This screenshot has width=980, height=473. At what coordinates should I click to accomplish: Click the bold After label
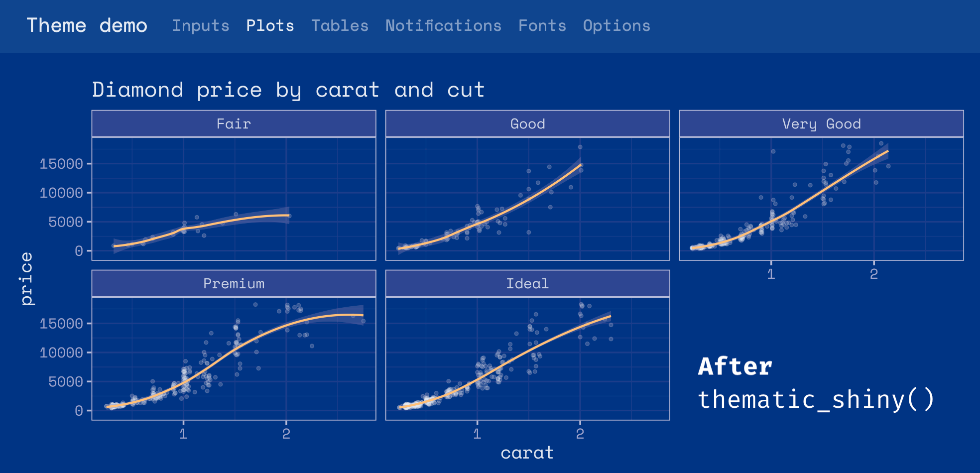(734, 365)
